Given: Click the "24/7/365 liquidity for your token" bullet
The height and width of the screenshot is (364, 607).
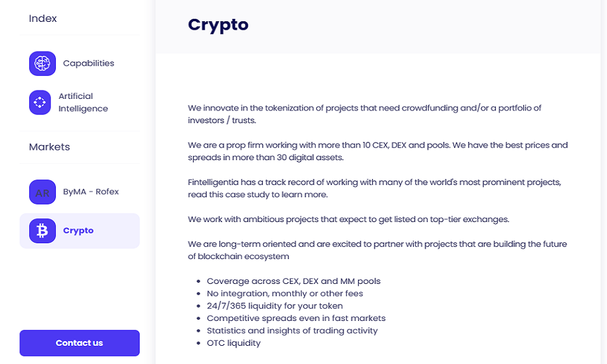Looking at the screenshot, I should (274, 306).
